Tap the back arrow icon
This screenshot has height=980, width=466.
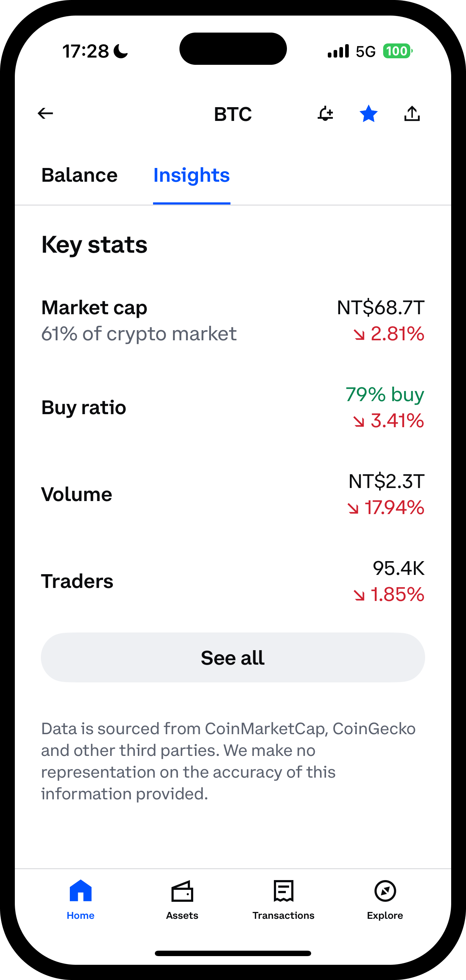point(45,113)
